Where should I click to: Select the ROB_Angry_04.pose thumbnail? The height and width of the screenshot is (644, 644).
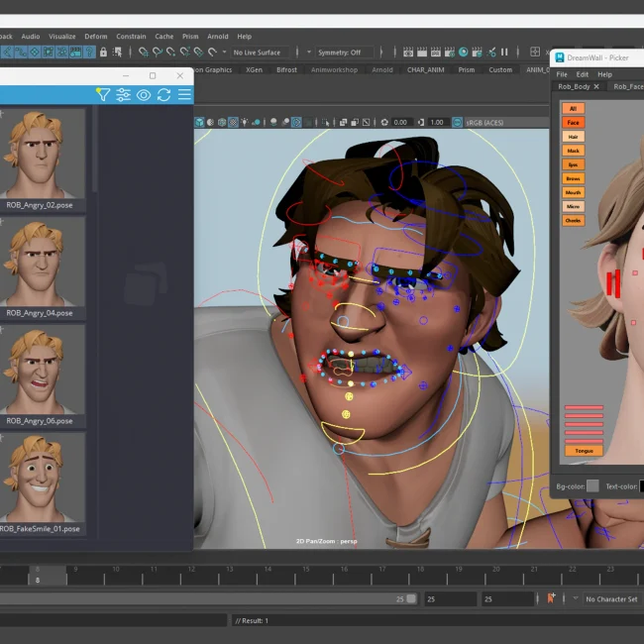[43, 262]
